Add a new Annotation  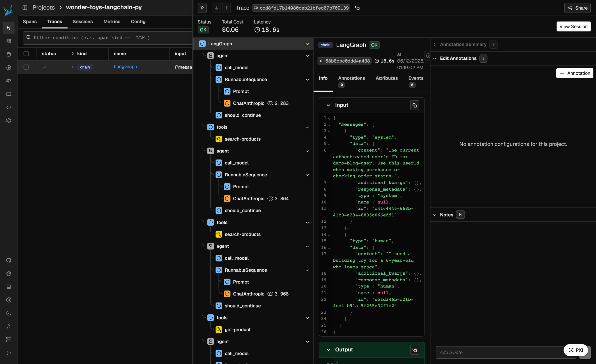(x=575, y=73)
